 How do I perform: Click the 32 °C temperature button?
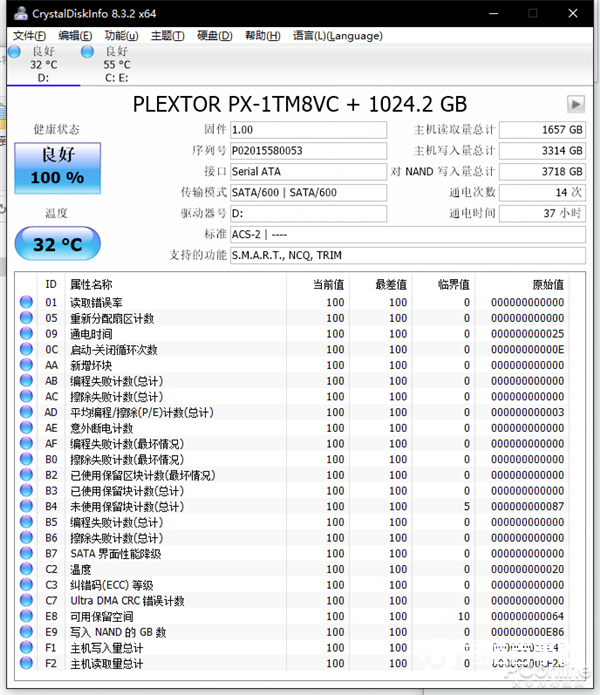58,244
